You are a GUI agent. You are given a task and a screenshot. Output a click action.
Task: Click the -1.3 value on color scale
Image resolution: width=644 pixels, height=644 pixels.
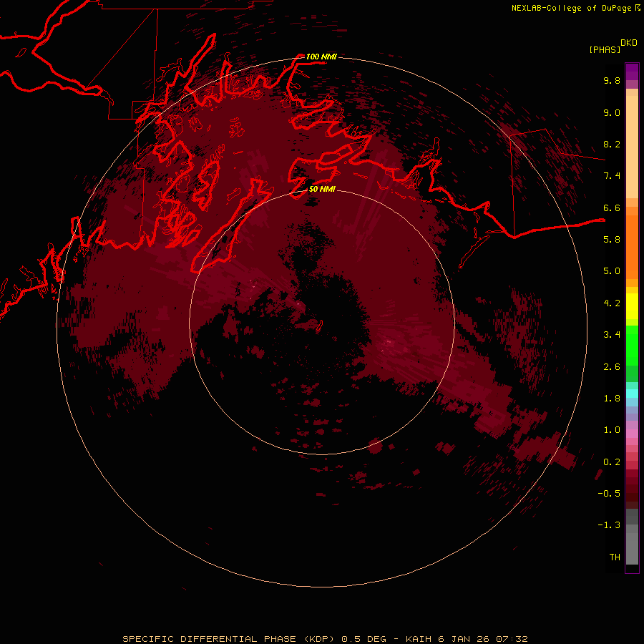609,525
